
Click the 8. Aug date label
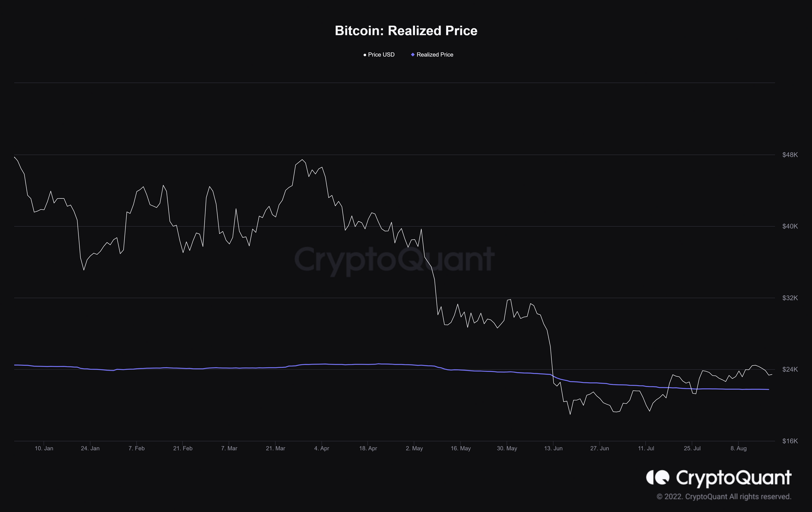pos(738,449)
